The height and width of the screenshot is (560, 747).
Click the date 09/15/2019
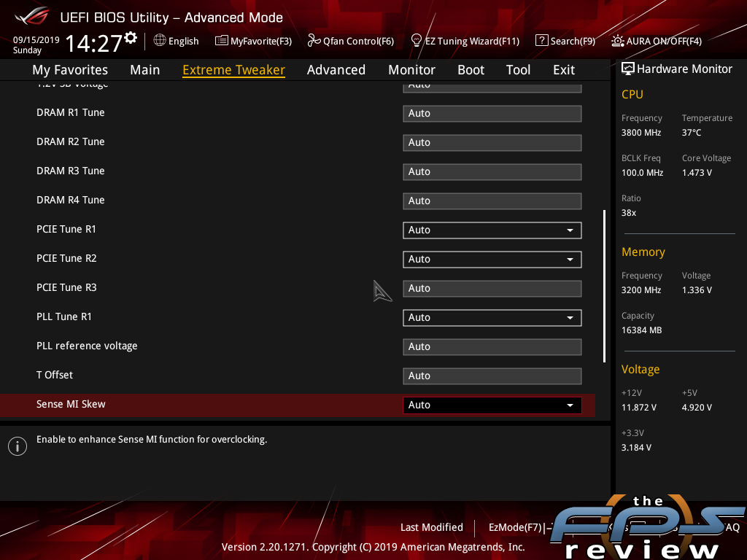[x=36, y=39]
